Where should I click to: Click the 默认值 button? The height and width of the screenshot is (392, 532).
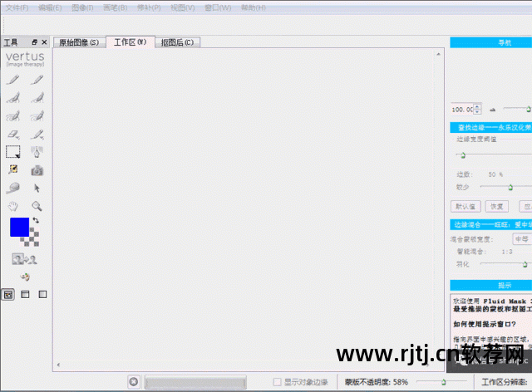pos(465,206)
